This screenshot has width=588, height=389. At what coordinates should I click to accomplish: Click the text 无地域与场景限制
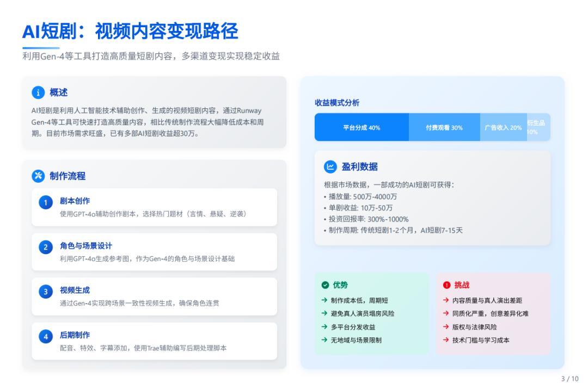click(x=356, y=340)
